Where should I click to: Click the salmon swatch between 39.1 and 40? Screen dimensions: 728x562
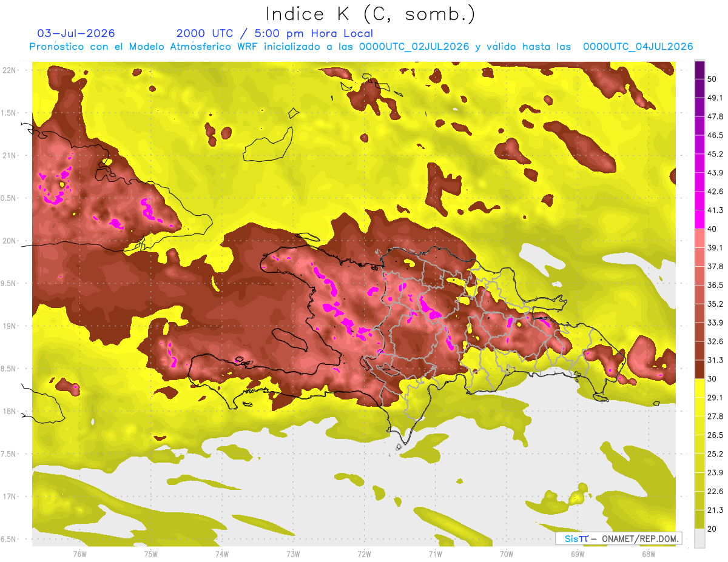tap(699, 238)
